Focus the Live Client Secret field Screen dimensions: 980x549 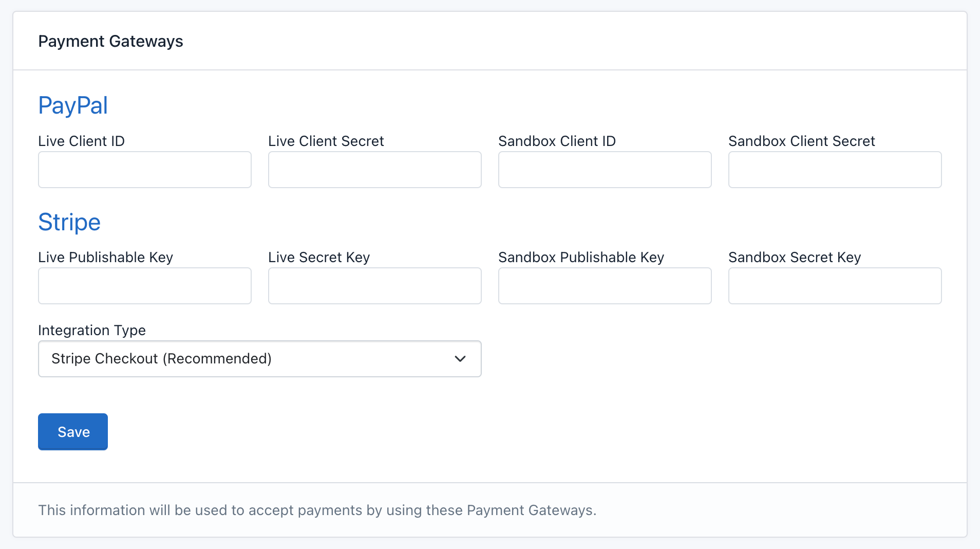click(374, 170)
